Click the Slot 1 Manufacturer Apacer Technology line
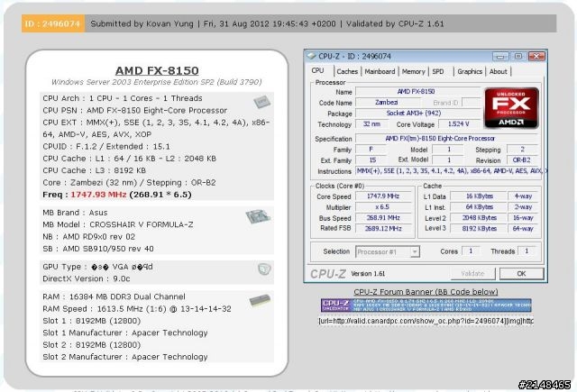Screen dimensions: 577x392 pos(125,333)
